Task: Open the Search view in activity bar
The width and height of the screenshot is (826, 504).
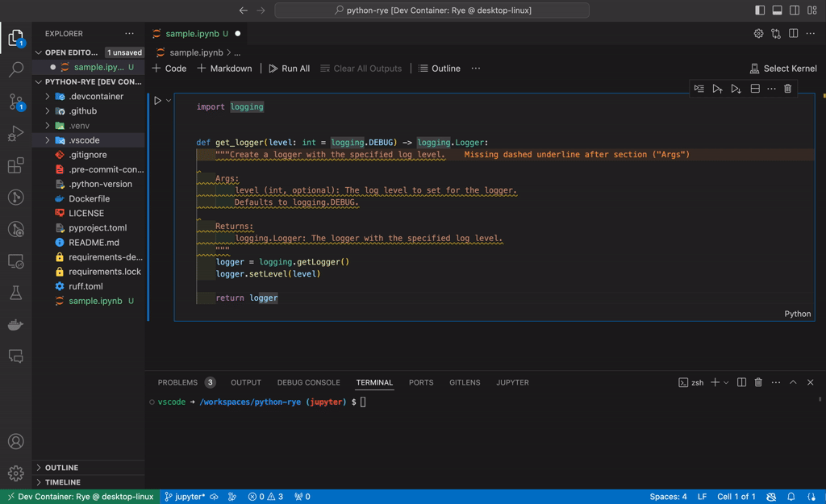Action: click(16, 69)
